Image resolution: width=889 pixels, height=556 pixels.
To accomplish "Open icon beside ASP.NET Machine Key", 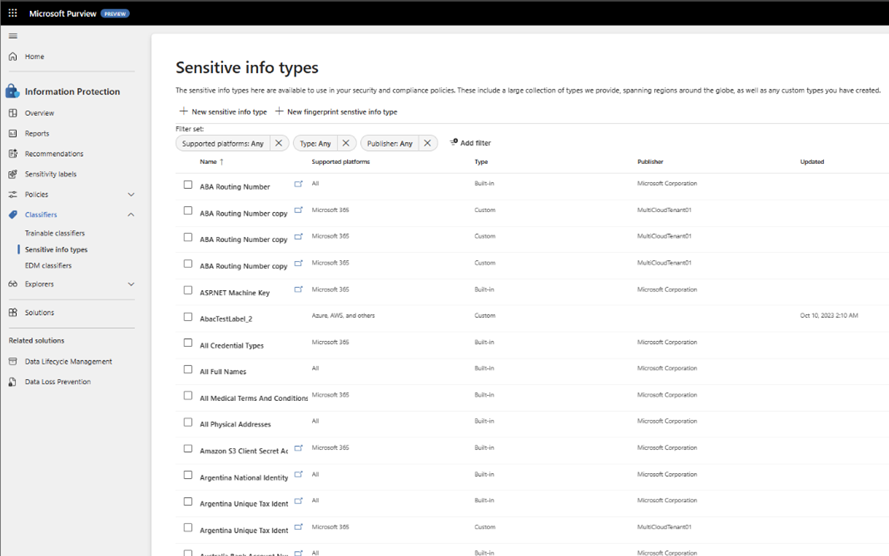I will [298, 290].
